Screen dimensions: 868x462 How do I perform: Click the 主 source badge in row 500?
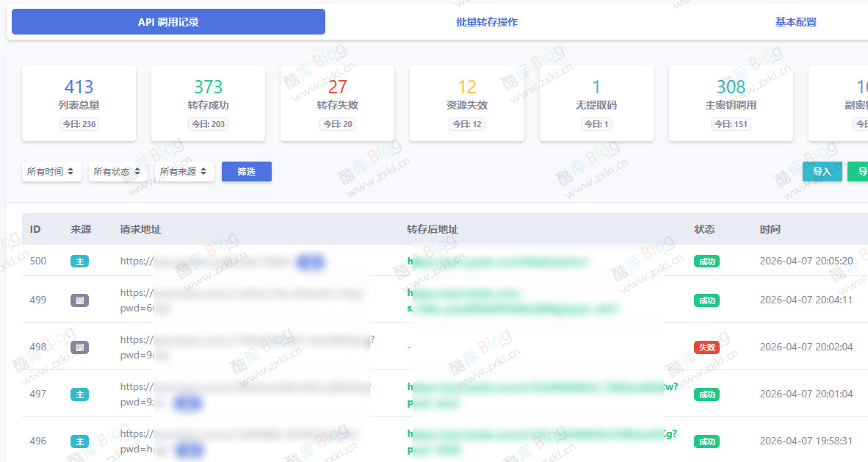79,261
